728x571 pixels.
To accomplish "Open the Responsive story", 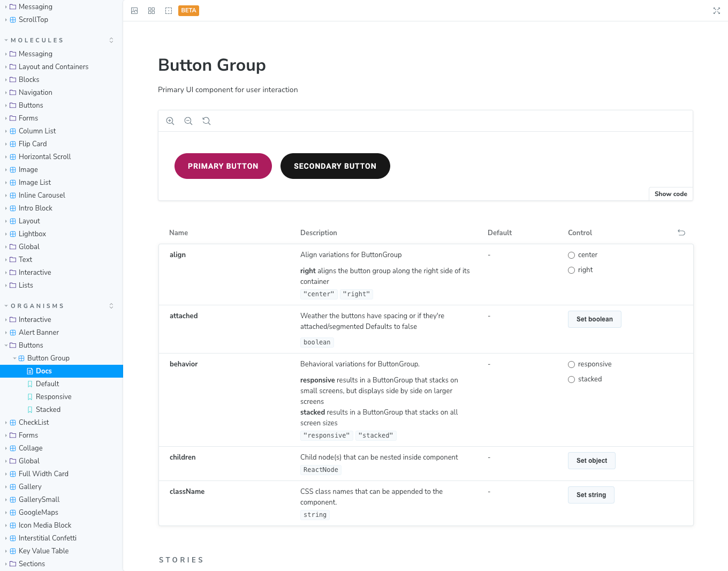I will tap(54, 396).
